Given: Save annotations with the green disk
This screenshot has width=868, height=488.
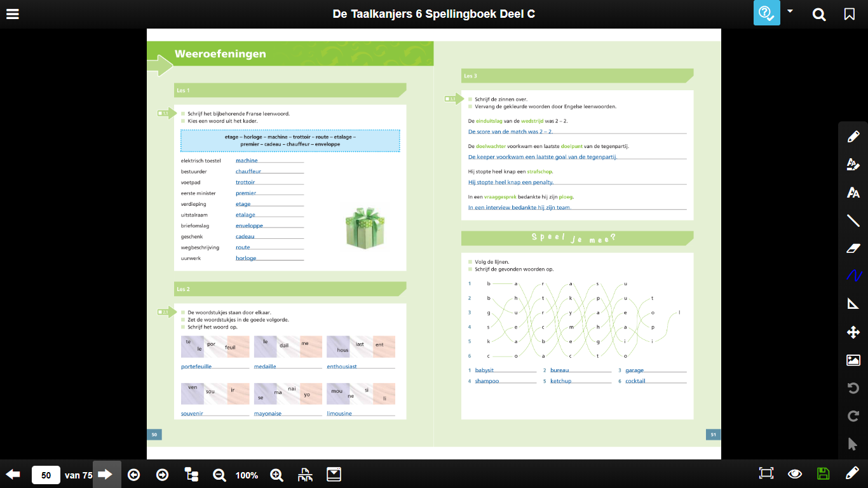Looking at the screenshot, I should [824, 473].
